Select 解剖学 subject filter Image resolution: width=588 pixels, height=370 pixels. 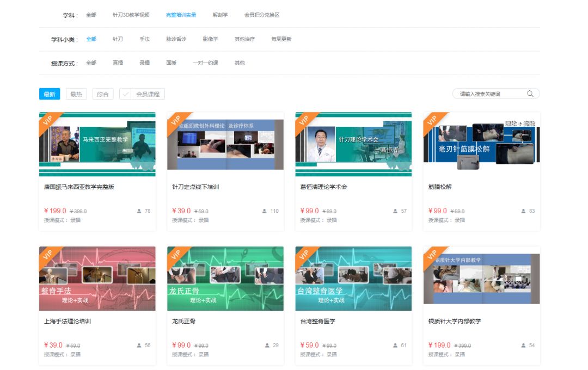(220, 15)
